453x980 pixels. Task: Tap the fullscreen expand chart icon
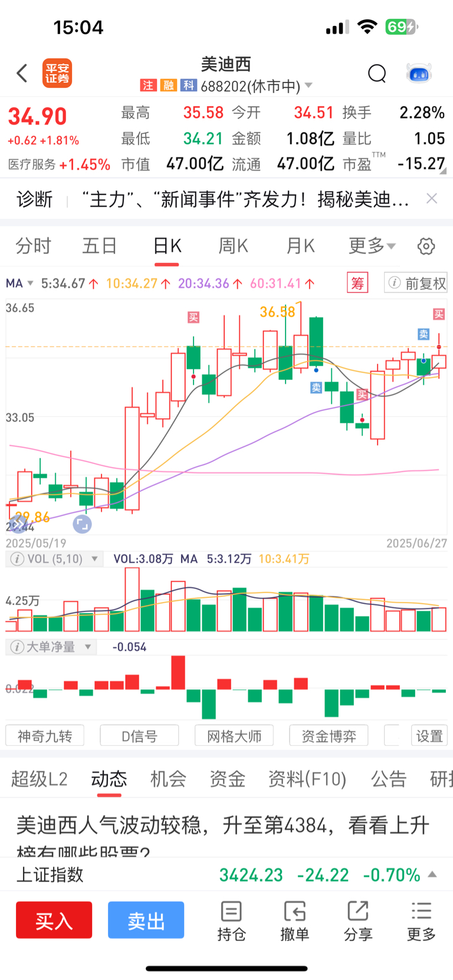click(x=82, y=524)
